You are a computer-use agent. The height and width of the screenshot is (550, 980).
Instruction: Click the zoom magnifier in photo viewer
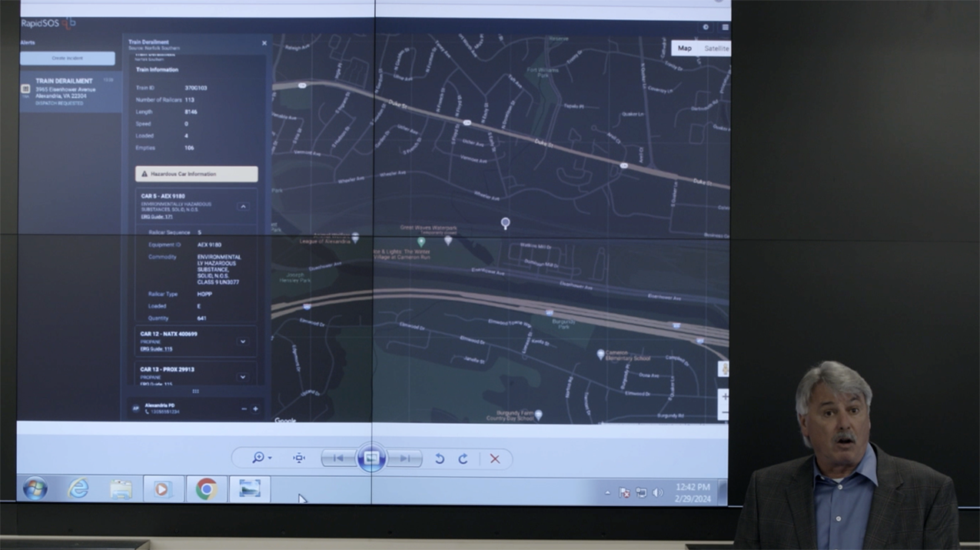coord(258,458)
